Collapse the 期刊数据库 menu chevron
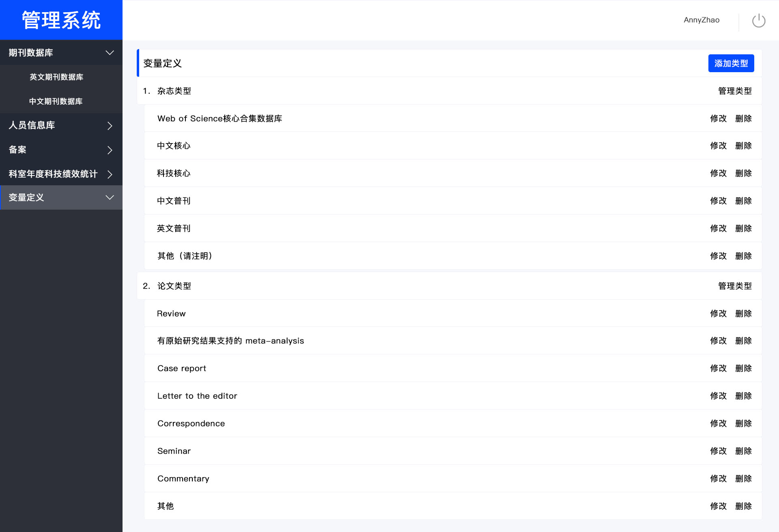Screen dimensions: 779x532 [110, 53]
